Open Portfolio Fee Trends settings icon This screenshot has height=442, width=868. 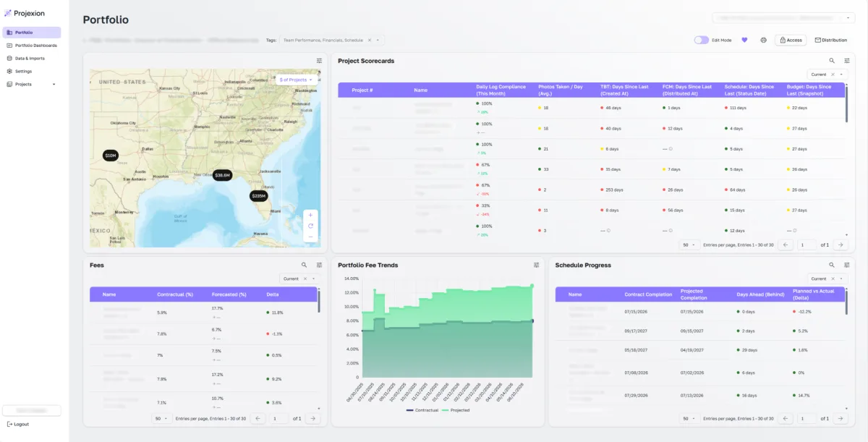(x=537, y=265)
